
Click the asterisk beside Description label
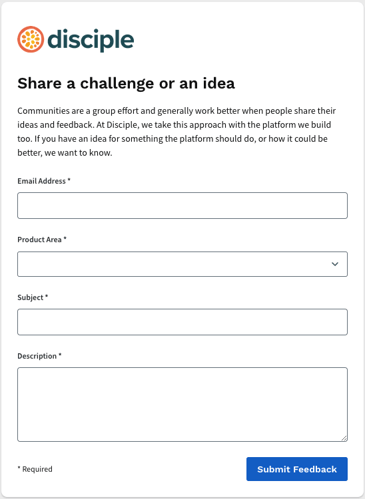pos(60,355)
